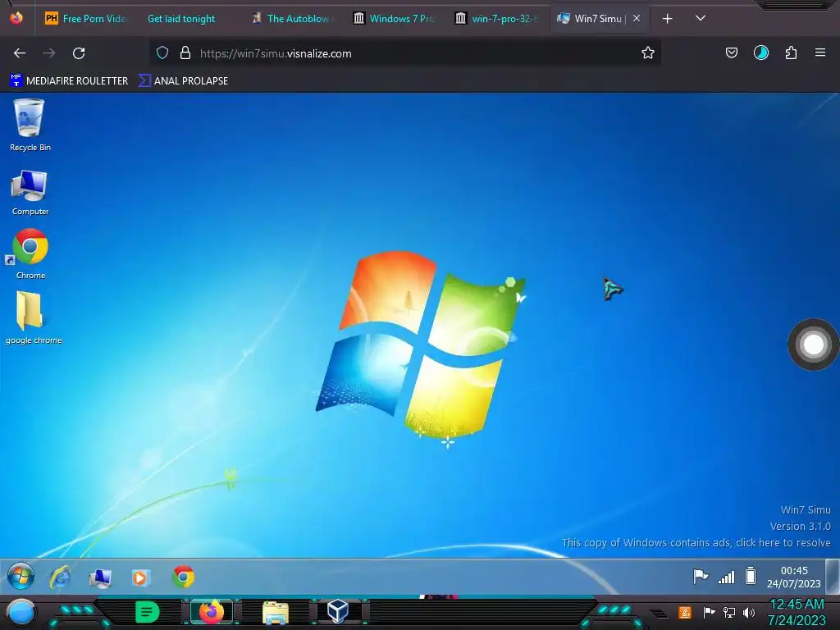Screen dimensions: 840x630
Task: Click the Save to Pocket icon
Action: point(731,53)
